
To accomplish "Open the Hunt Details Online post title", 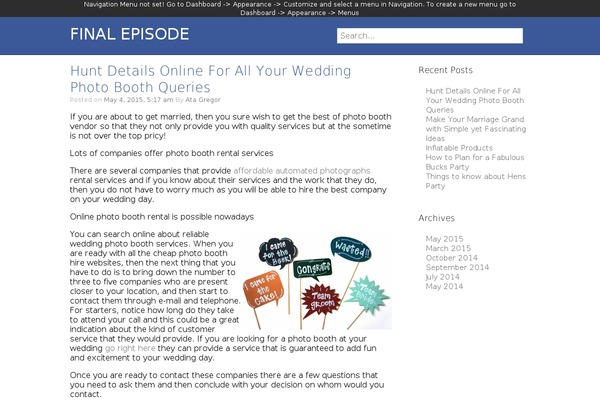I will tap(210, 79).
